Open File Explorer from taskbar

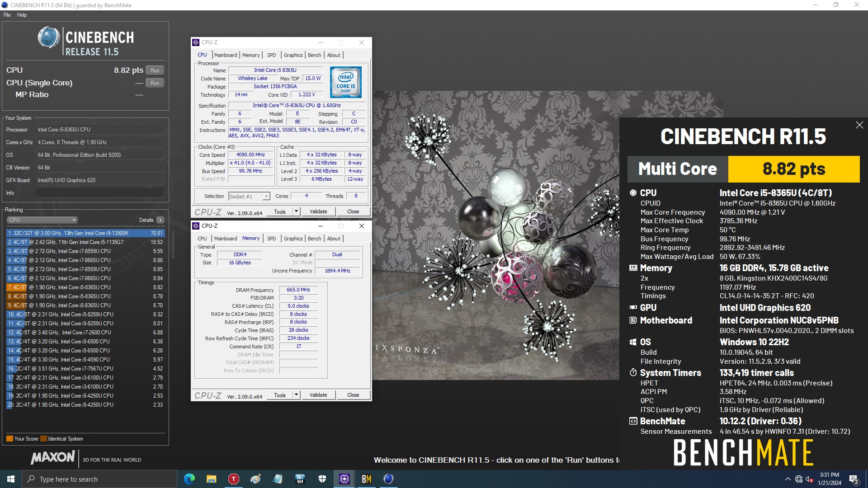(x=211, y=479)
